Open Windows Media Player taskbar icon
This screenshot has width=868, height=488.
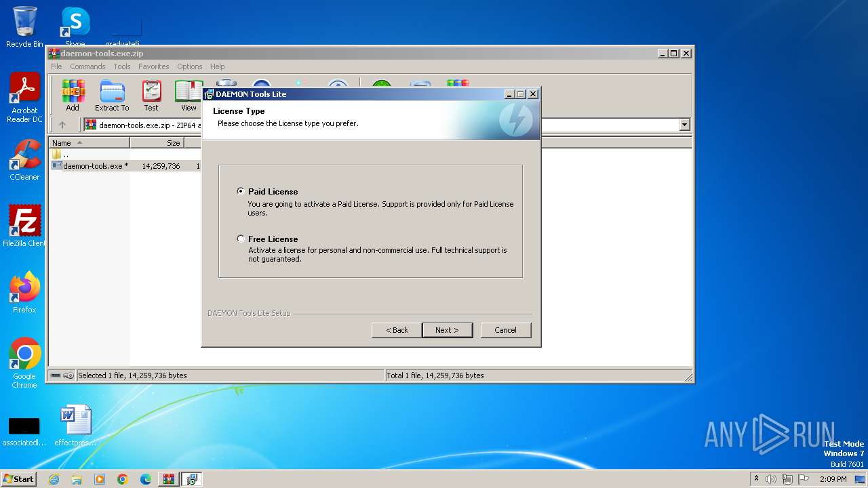coord(100,479)
